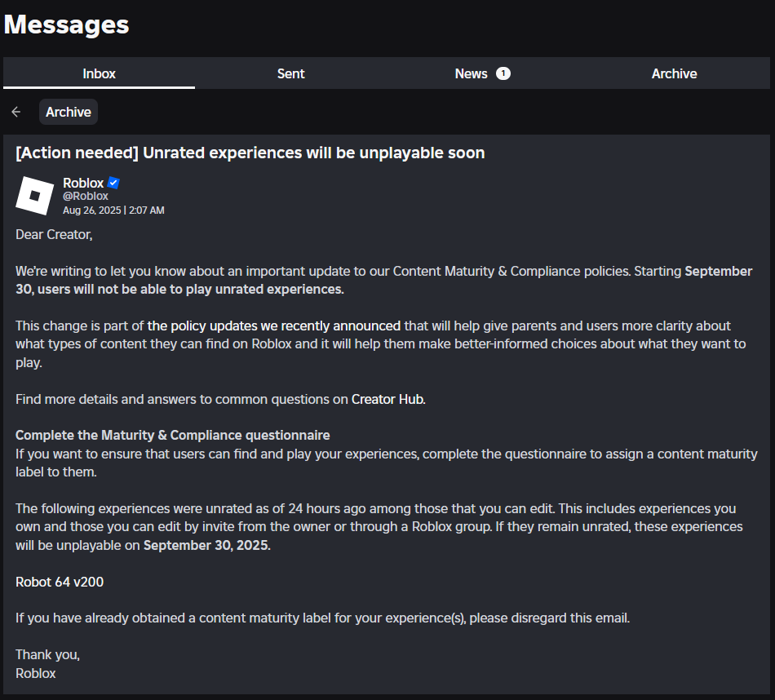Screen dimensions: 775x700
Task: Switch to the Archive tab
Action: pos(674,73)
